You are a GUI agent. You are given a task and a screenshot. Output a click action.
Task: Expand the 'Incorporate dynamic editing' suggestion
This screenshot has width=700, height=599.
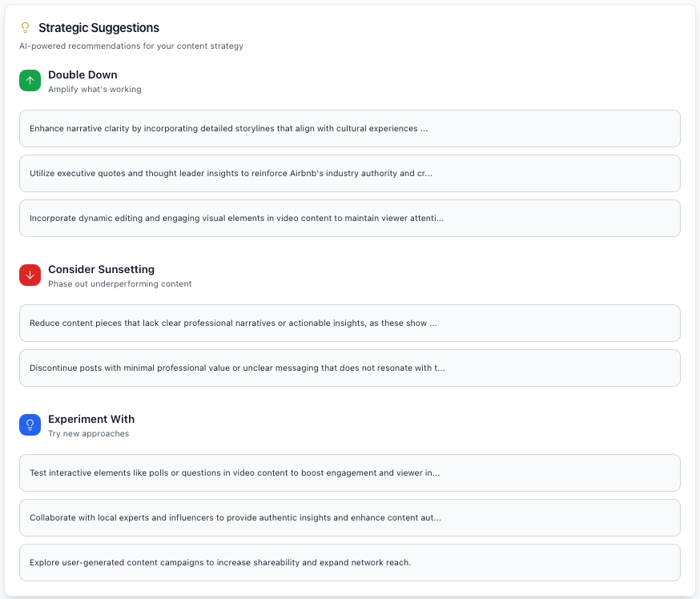(349, 218)
